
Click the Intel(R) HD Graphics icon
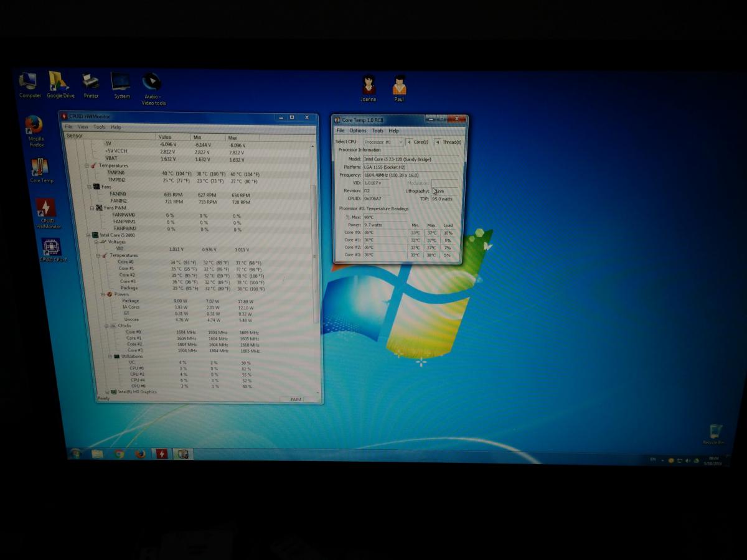[x=114, y=392]
